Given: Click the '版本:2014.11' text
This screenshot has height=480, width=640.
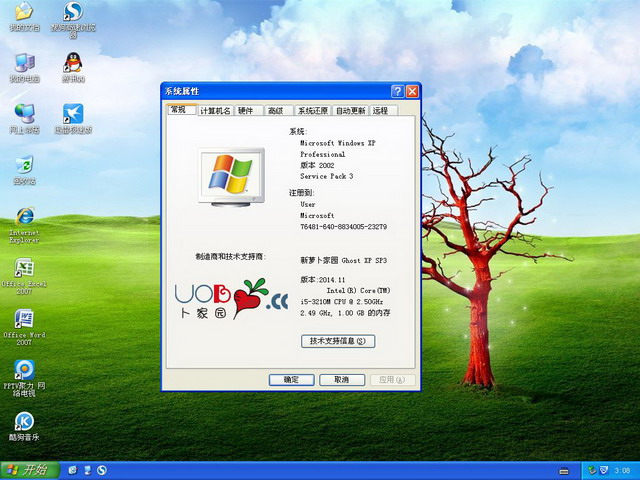Looking at the screenshot, I should (x=322, y=280).
